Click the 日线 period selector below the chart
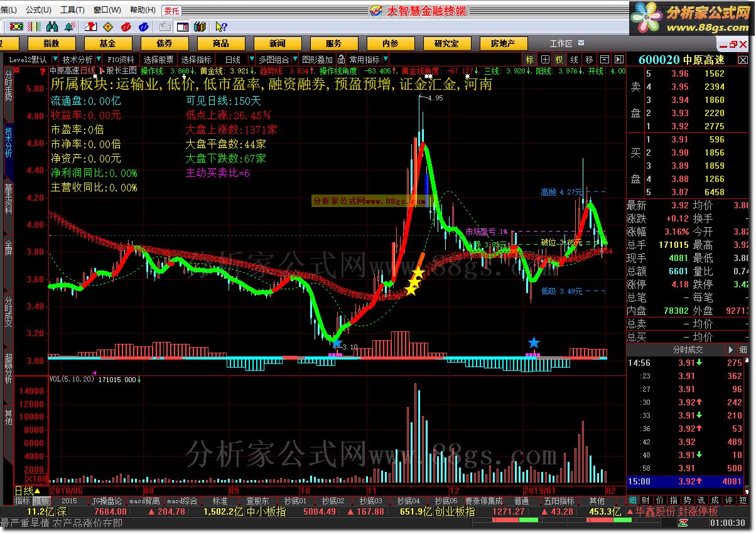The width and height of the screenshot is (756, 534). click(28, 491)
